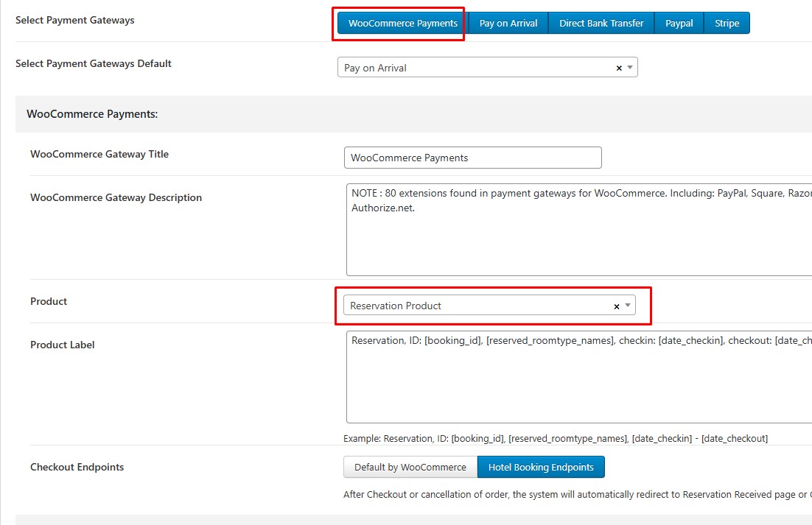Clear the Pay on Arrival default gateway selection
This screenshot has height=525, width=812.
pyautogui.click(x=619, y=68)
